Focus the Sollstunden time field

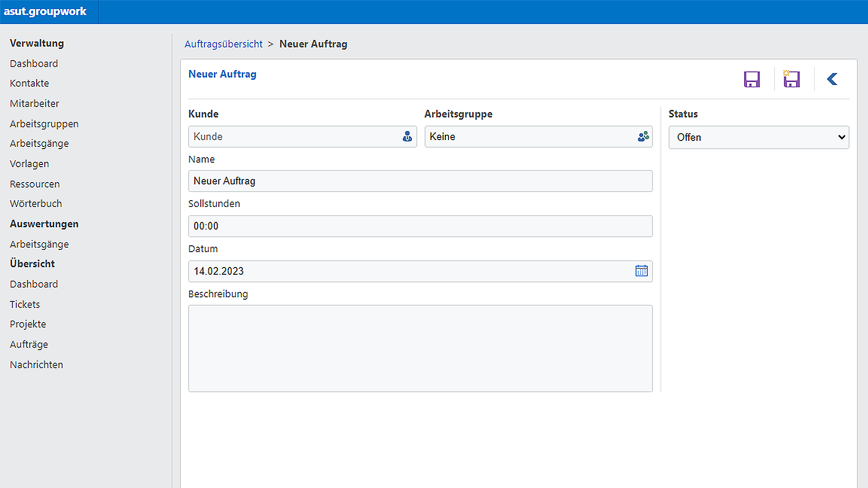click(x=420, y=226)
